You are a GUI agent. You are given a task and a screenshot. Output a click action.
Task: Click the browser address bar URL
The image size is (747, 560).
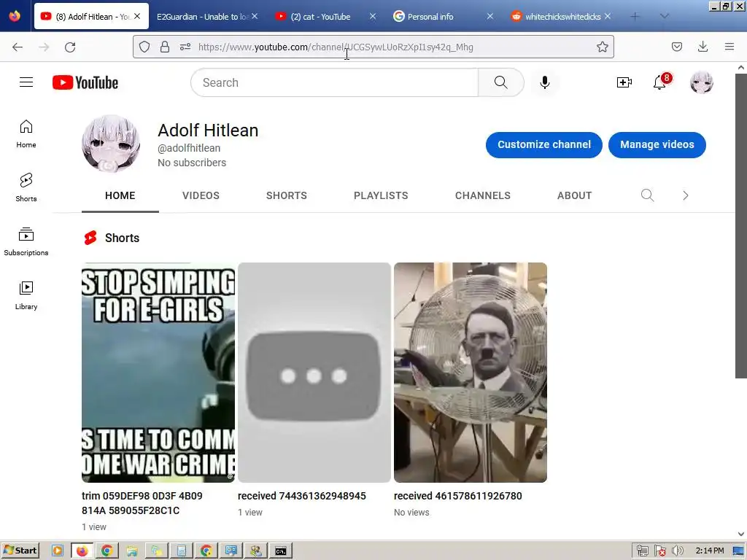(336, 47)
